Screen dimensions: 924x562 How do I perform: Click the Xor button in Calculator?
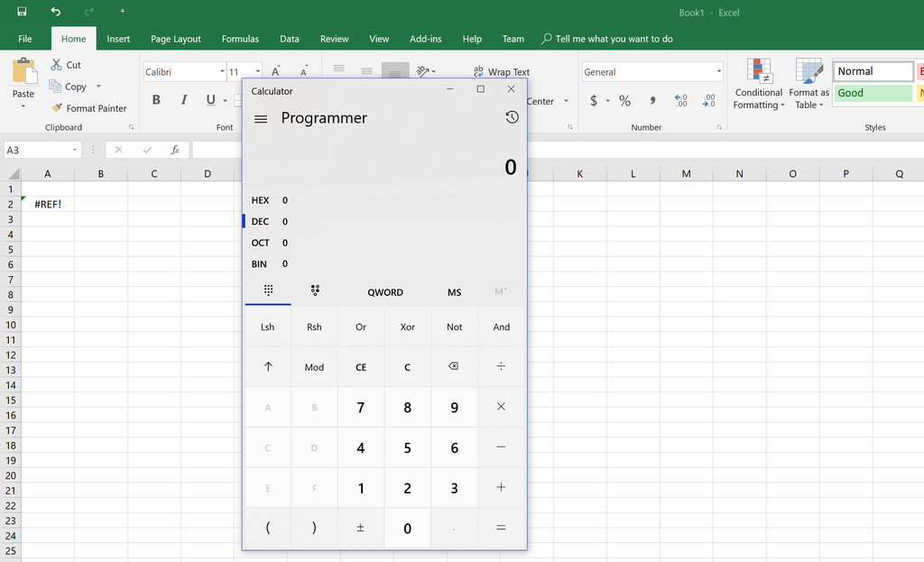point(407,327)
